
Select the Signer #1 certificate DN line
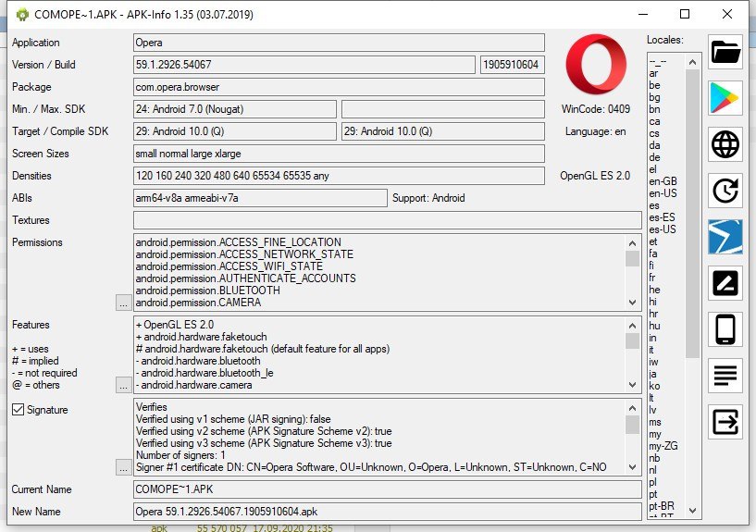[x=371, y=467]
